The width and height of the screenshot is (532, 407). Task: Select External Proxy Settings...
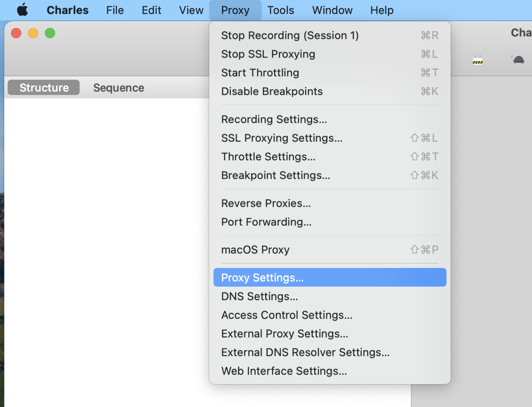(284, 334)
